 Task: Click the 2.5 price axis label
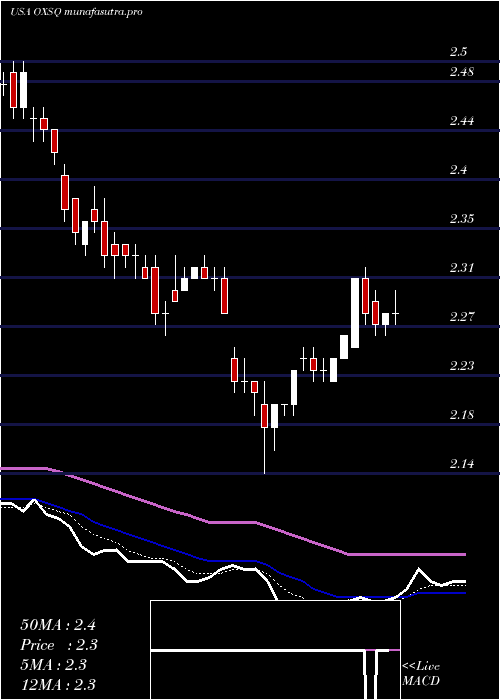tap(458, 52)
